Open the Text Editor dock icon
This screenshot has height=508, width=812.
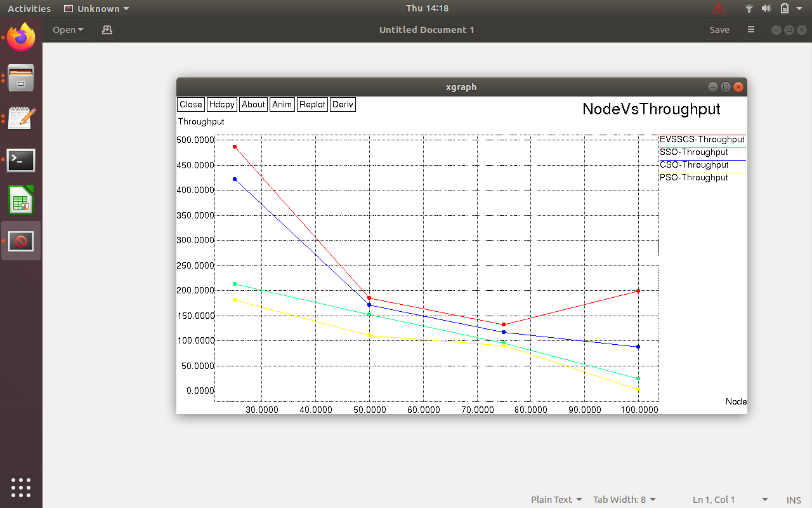pos(21,119)
